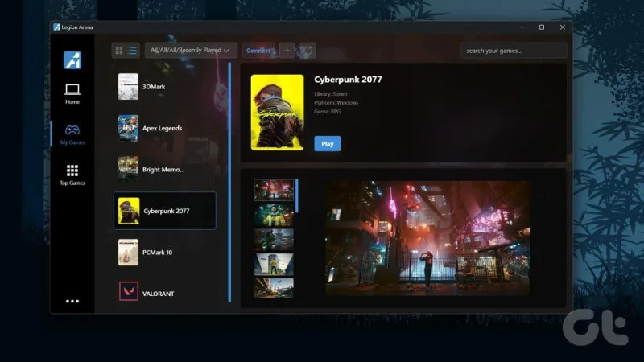Open the Recently Played filter dropdown

tap(191, 51)
